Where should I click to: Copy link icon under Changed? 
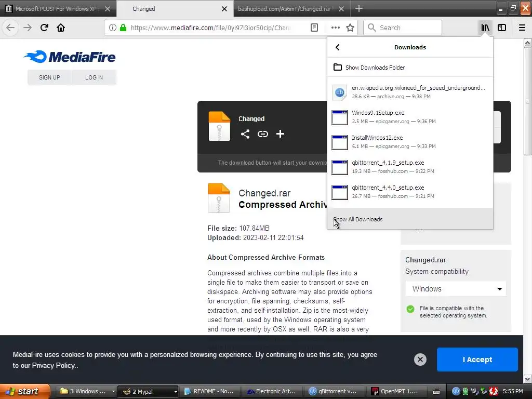tap(262, 134)
